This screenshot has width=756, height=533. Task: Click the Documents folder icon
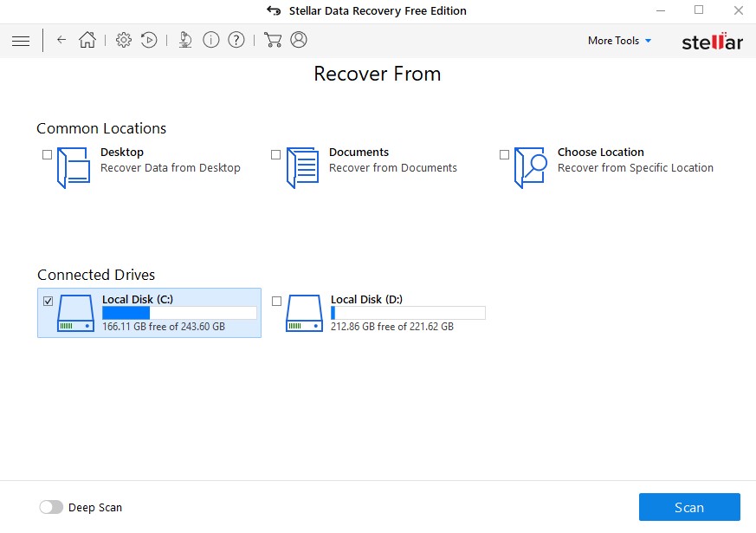tap(302, 167)
